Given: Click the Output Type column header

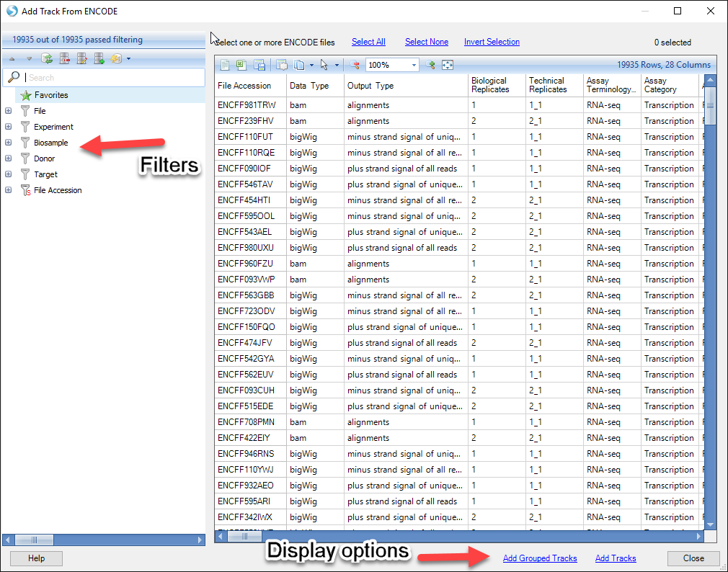Looking at the screenshot, I should tap(406, 85).
